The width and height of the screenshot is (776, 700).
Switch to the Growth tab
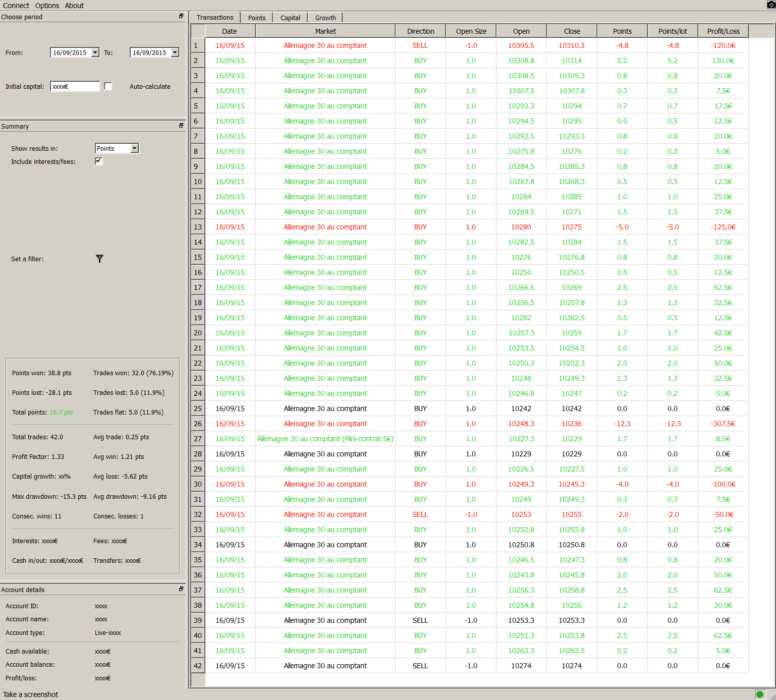pos(325,18)
